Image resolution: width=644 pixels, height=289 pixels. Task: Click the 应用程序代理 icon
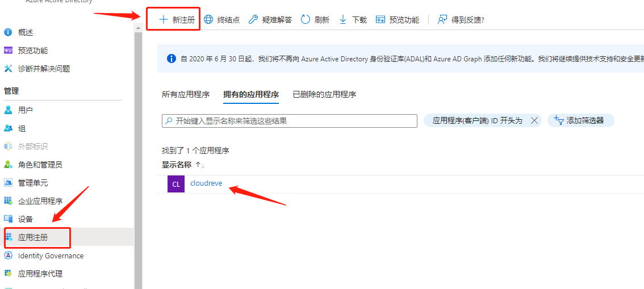coord(8,274)
